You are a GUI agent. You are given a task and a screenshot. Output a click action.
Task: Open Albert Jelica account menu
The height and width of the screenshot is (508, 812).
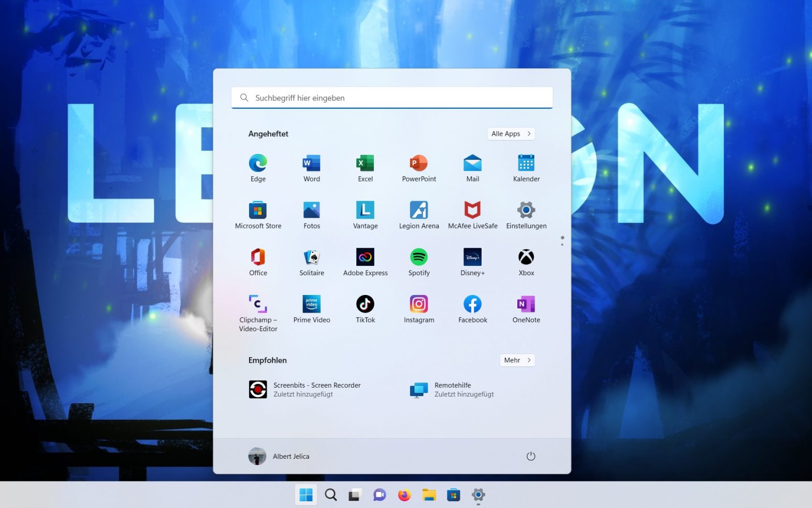pyautogui.click(x=279, y=456)
